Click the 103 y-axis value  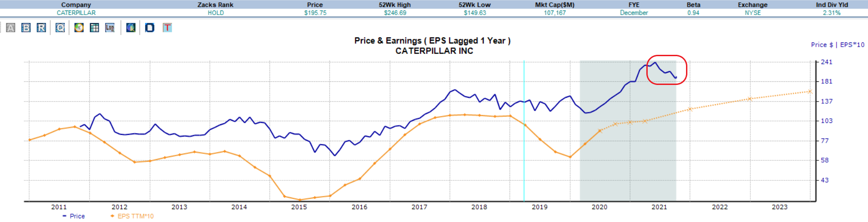click(x=826, y=121)
